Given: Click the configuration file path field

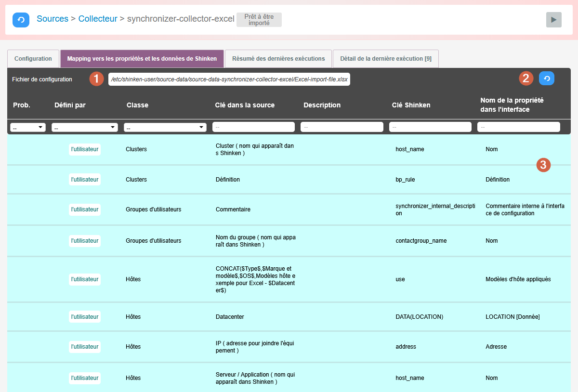Looking at the screenshot, I should click(x=229, y=79).
